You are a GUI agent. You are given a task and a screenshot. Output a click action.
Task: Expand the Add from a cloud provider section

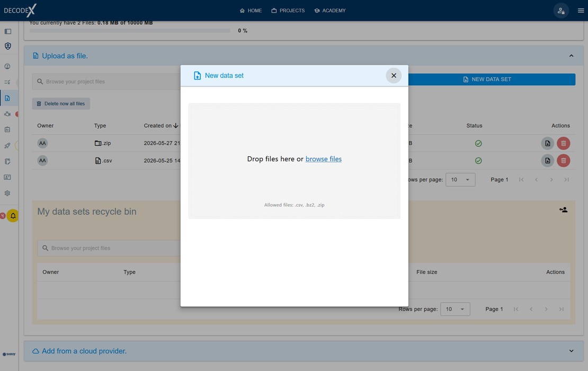571,351
